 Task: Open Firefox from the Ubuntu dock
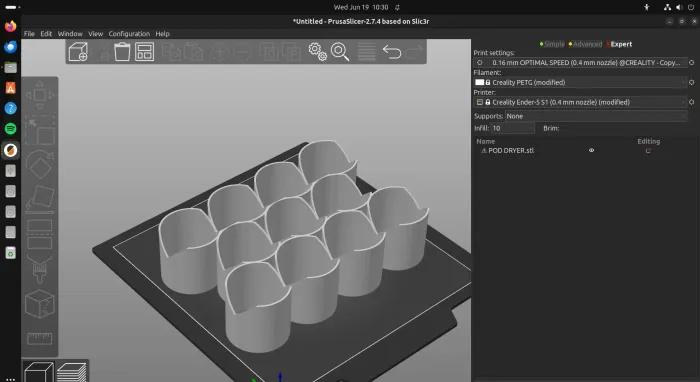[10, 26]
